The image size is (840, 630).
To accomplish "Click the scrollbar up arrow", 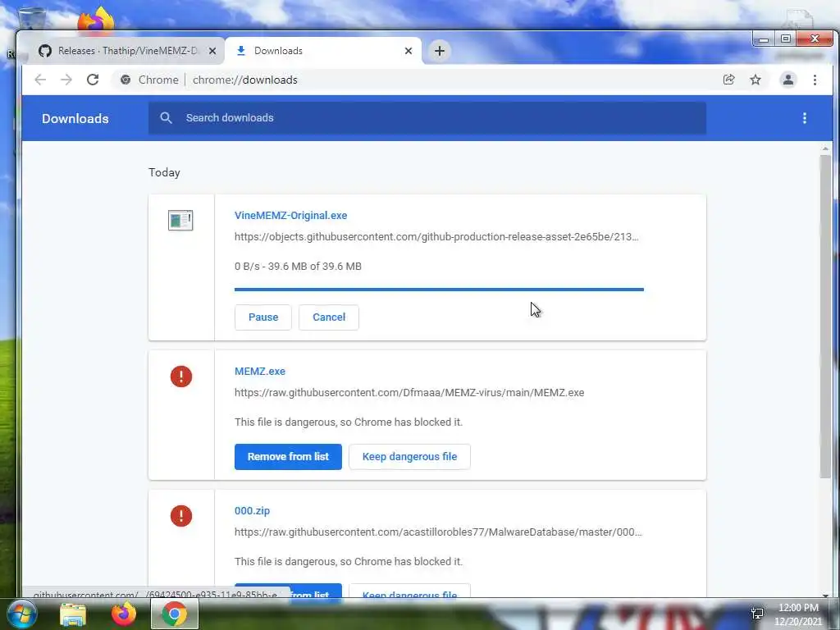I will click(x=825, y=148).
